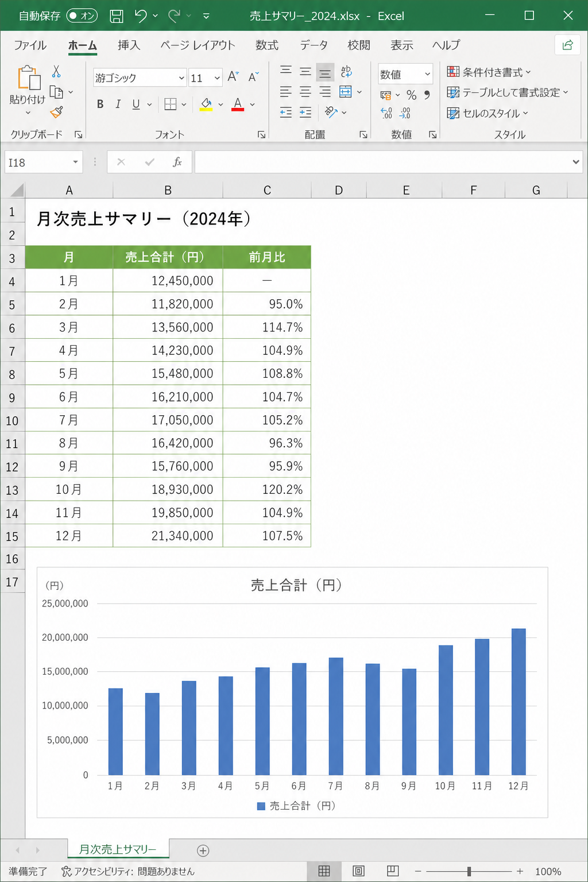Screen dimensions: 588x882
Task: Center text horizontally
Action: pos(305,92)
